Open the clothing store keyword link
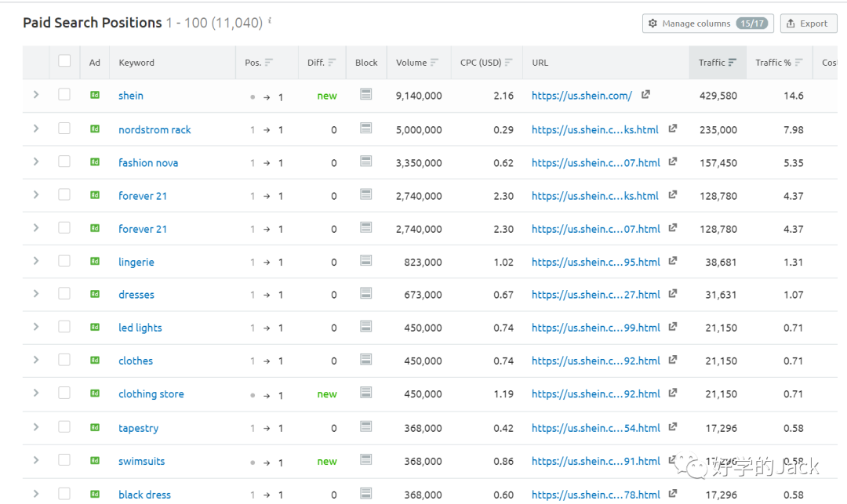Screen dimensions: 847x504 151,394
